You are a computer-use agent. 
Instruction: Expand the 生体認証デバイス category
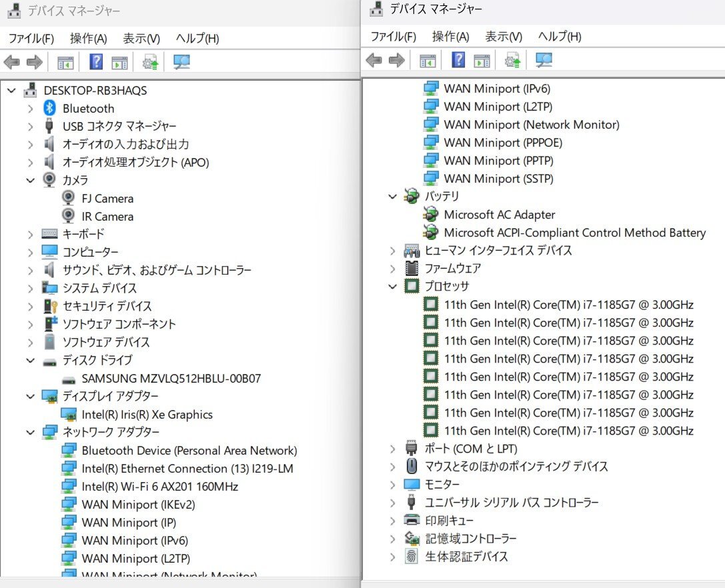click(x=393, y=556)
